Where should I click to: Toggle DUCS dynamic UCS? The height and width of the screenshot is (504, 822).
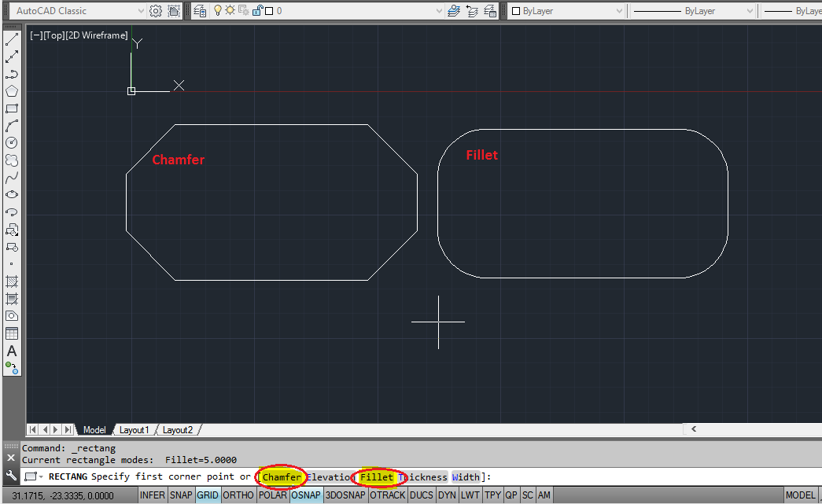(422, 495)
